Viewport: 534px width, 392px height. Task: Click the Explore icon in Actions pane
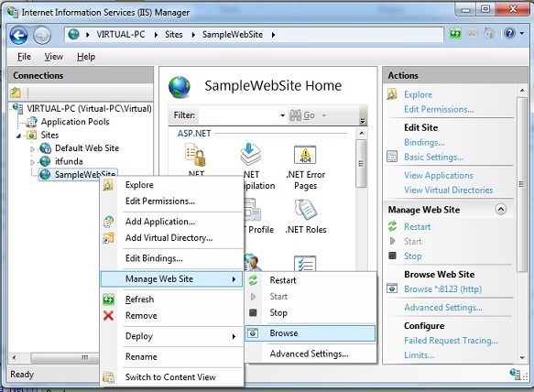(392, 94)
